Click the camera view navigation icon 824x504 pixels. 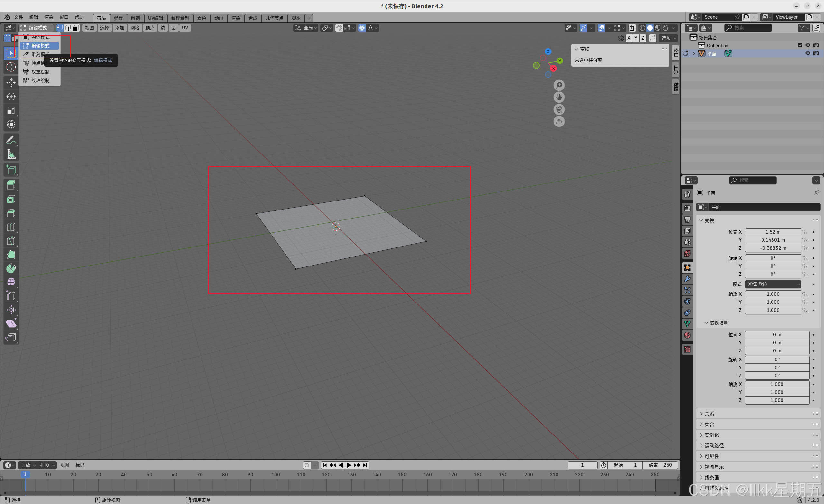click(559, 109)
